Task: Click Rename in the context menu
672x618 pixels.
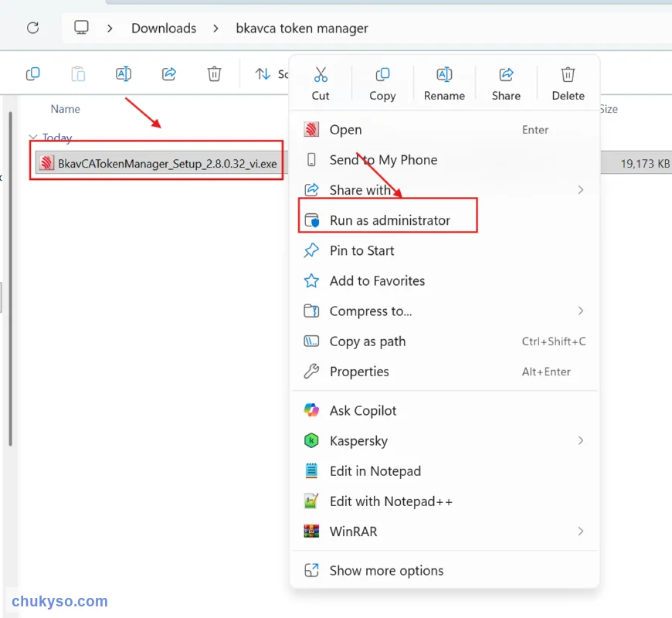Action: click(444, 83)
